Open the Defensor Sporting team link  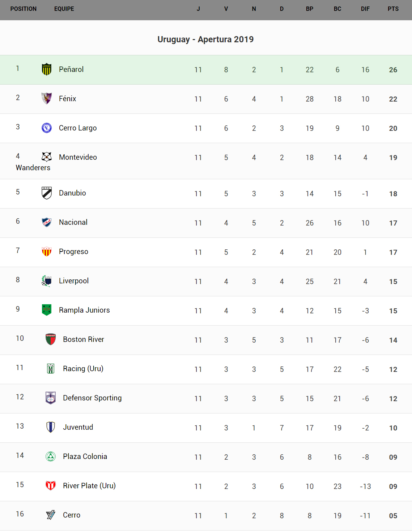click(92, 398)
